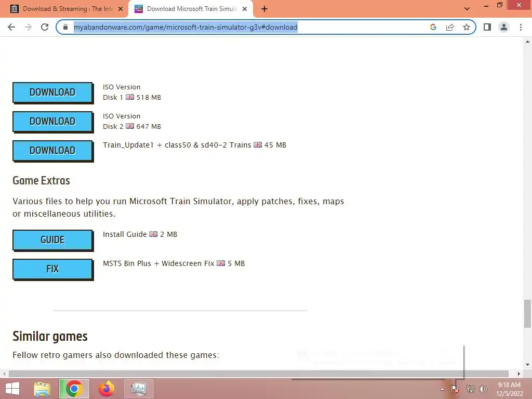Click the flag next to Install Guide

coord(153,234)
